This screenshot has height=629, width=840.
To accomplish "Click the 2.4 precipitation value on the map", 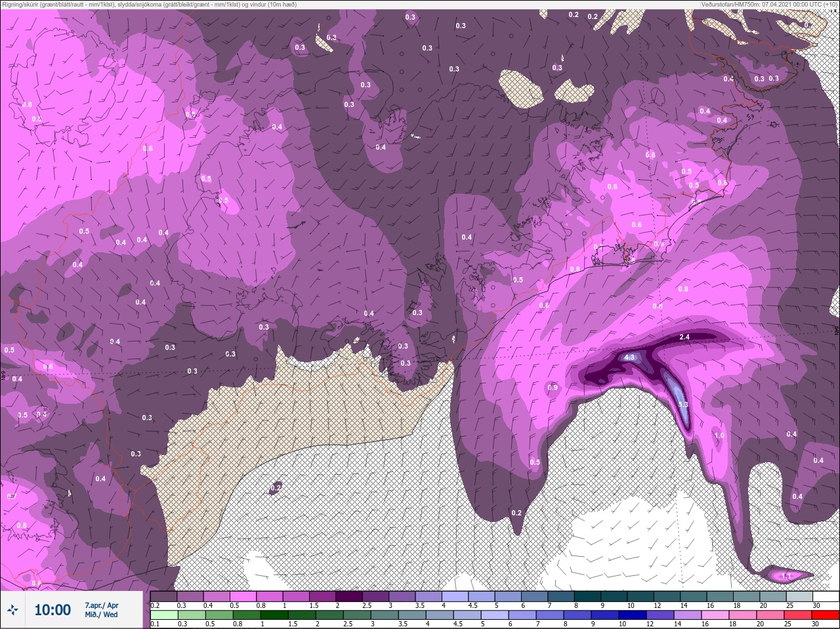I will (x=684, y=337).
